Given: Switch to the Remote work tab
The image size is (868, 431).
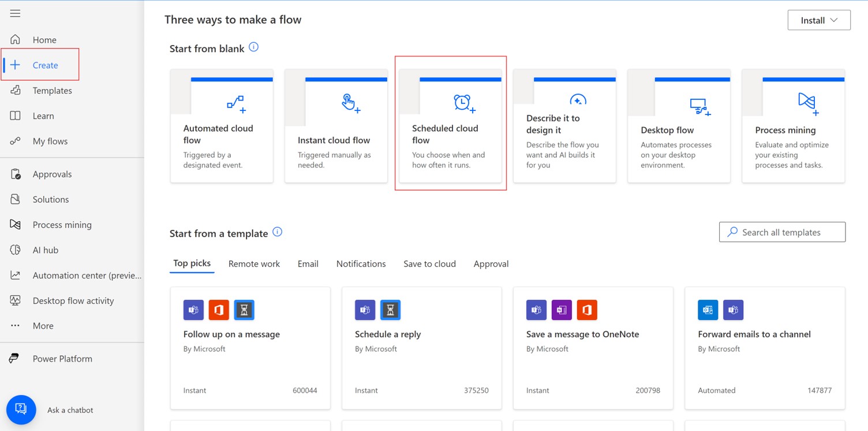Looking at the screenshot, I should [x=254, y=264].
